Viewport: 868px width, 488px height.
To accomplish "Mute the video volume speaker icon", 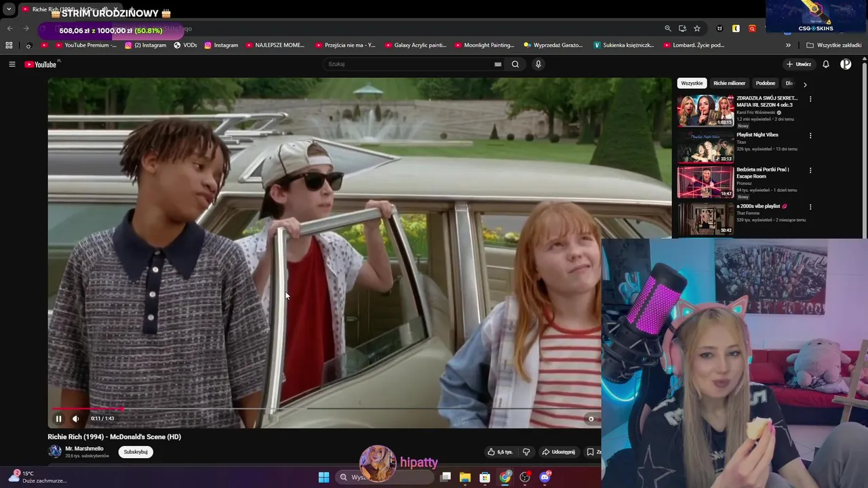I will (75, 418).
